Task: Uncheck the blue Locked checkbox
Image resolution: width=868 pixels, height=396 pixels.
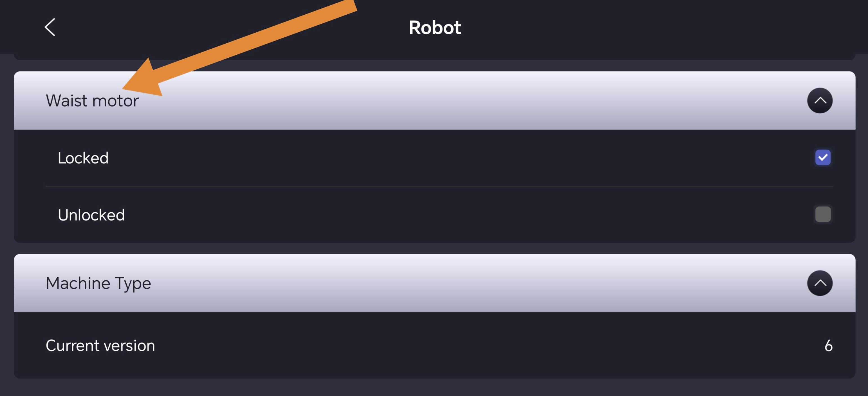Action: [x=822, y=157]
